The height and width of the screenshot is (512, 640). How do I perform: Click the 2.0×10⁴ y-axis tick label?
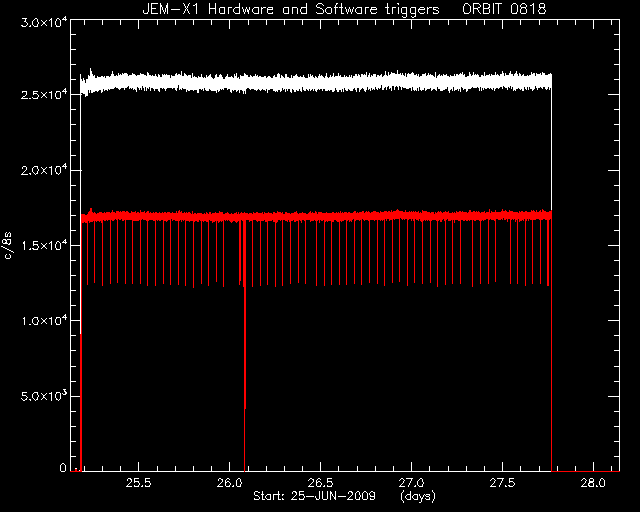point(44,170)
